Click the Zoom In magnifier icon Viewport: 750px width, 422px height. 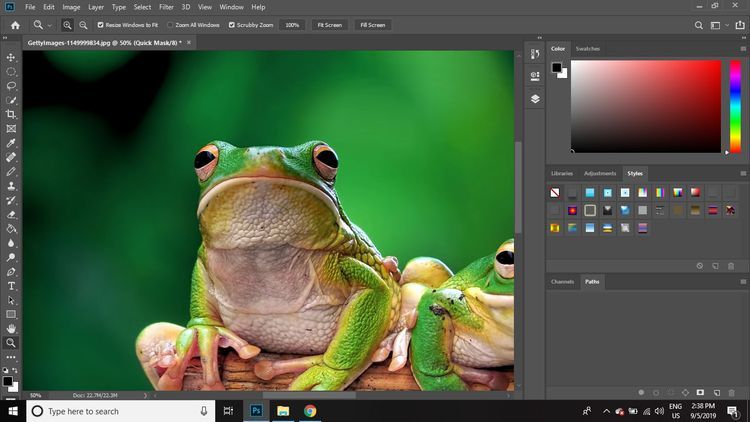point(68,25)
